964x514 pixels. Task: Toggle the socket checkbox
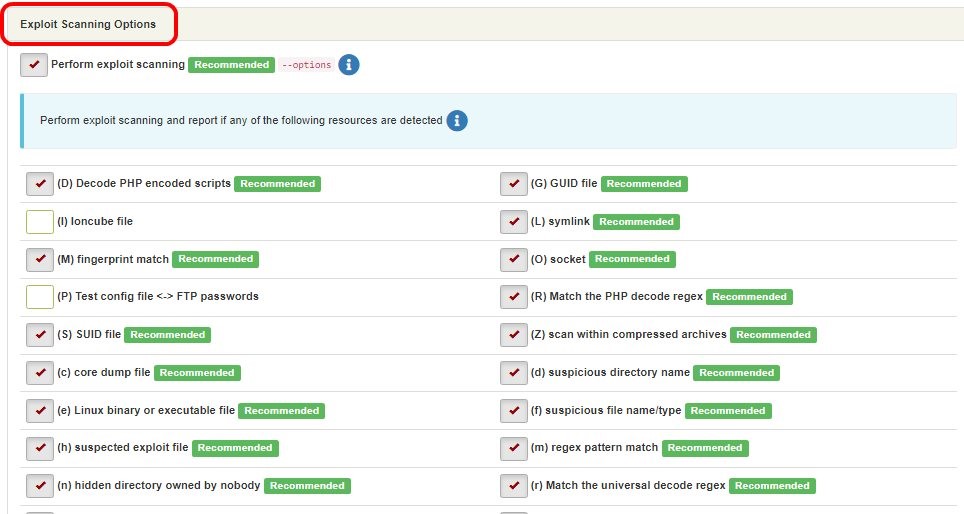pyautogui.click(x=513, y=259)
